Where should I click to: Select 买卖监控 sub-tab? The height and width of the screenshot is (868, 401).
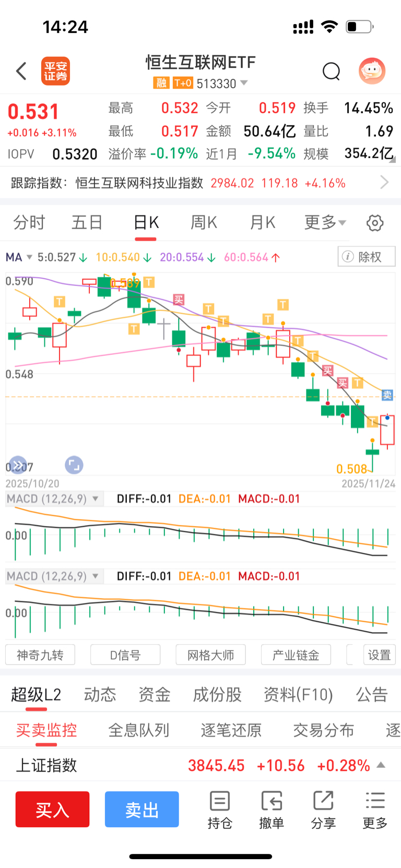tap(46, 730)
